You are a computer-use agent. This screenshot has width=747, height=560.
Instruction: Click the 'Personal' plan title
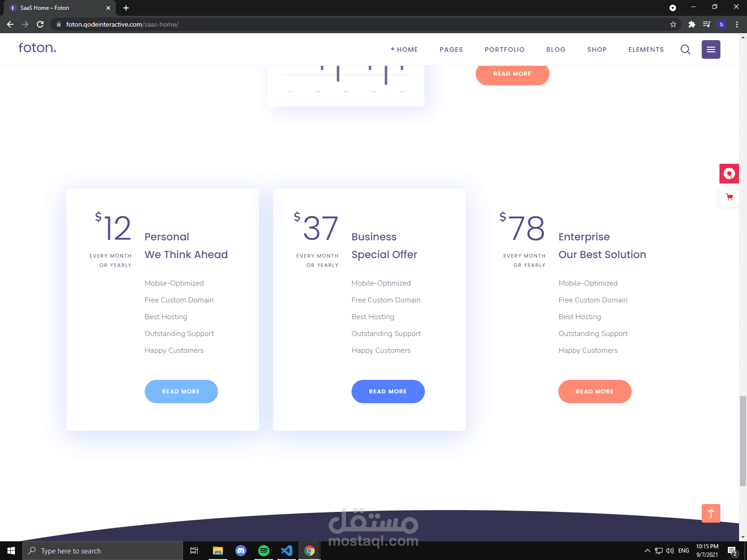click(167, 237)
